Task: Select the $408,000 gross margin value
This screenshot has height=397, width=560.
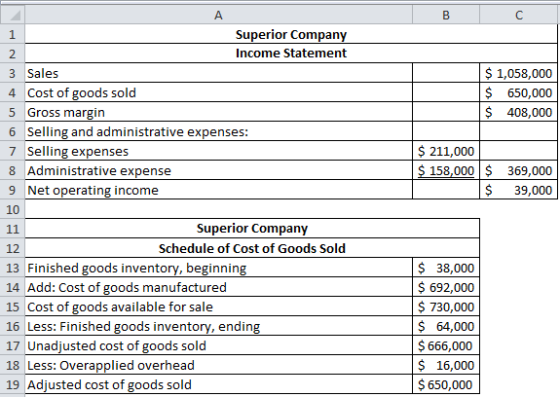Action: 518,112
